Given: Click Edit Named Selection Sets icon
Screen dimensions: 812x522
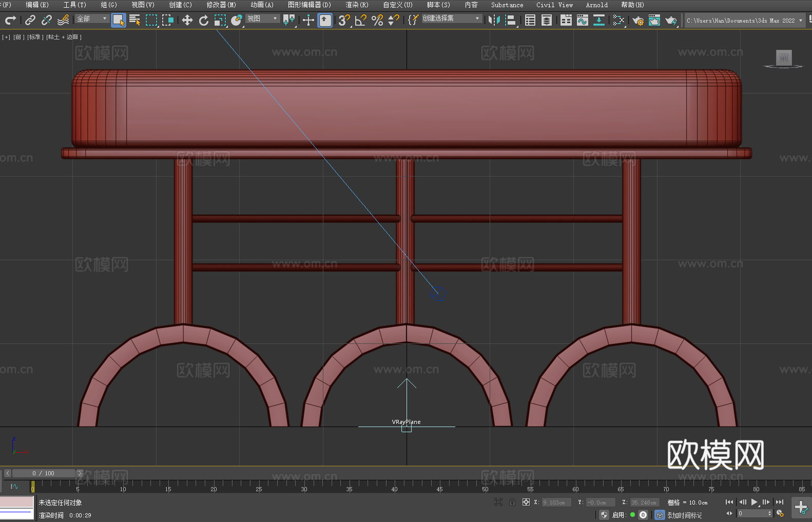Looking at the screenshot, I should 413,20.
